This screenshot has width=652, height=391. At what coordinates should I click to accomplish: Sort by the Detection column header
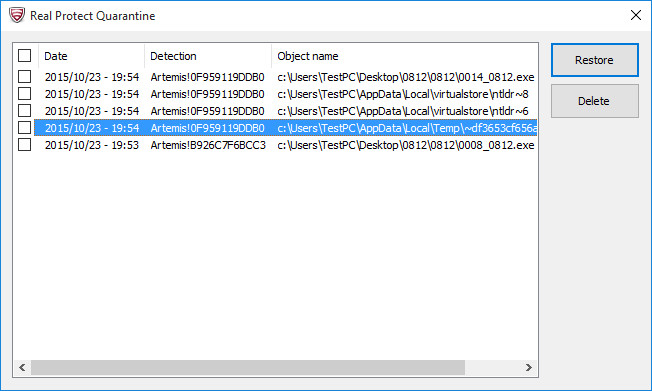(208, 56)
